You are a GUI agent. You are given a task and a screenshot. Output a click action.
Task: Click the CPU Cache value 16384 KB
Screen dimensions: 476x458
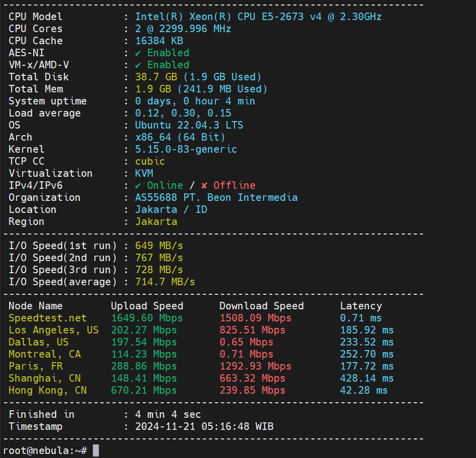pos(159,41)
